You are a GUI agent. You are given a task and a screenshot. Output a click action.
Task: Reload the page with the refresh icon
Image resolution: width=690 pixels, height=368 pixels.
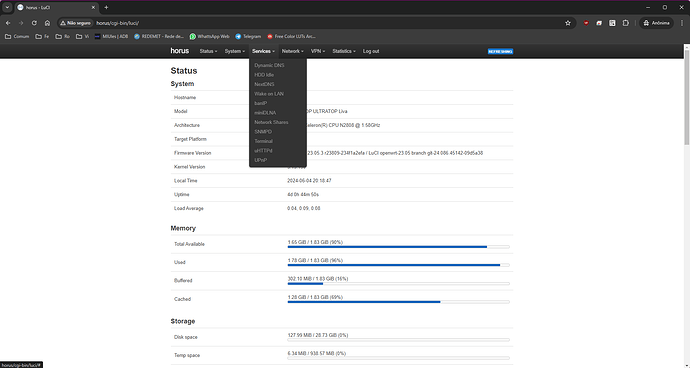[34, 23]
